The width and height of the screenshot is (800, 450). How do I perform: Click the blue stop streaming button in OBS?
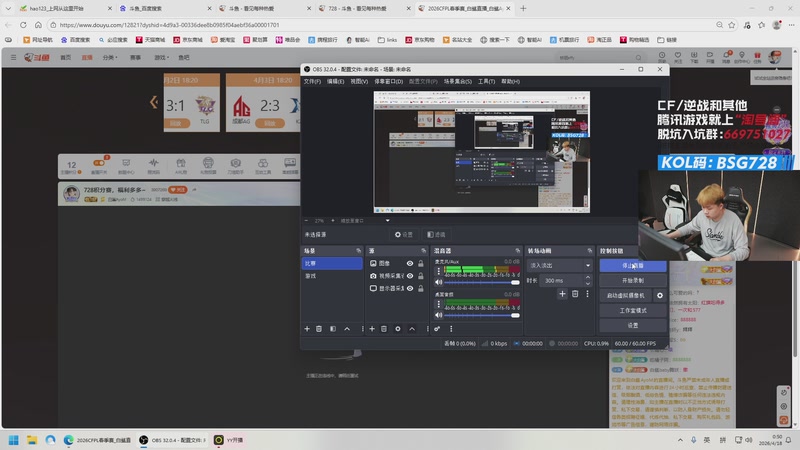click(x=633, y=266)
